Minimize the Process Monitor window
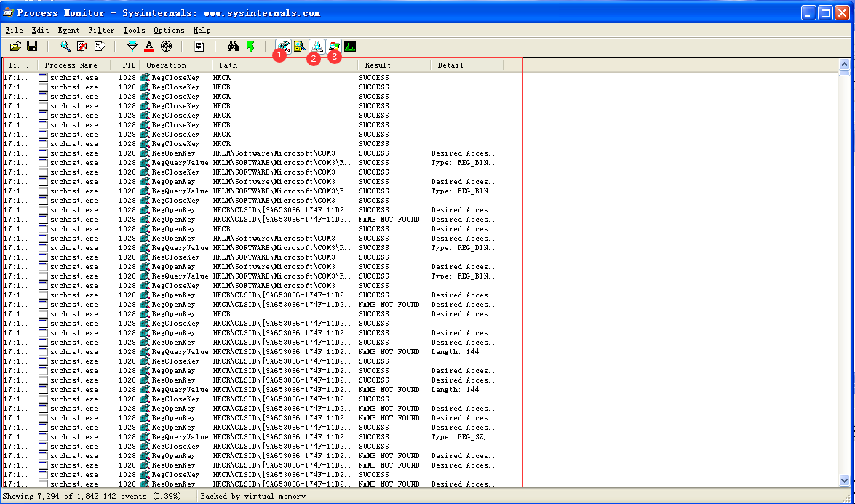This screenshot has height=504, width=855. (808, 12)
